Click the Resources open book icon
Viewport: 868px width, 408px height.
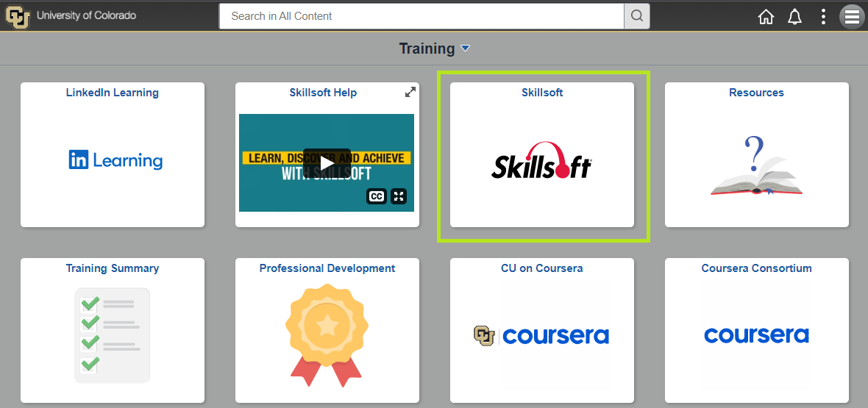point(756,167)
